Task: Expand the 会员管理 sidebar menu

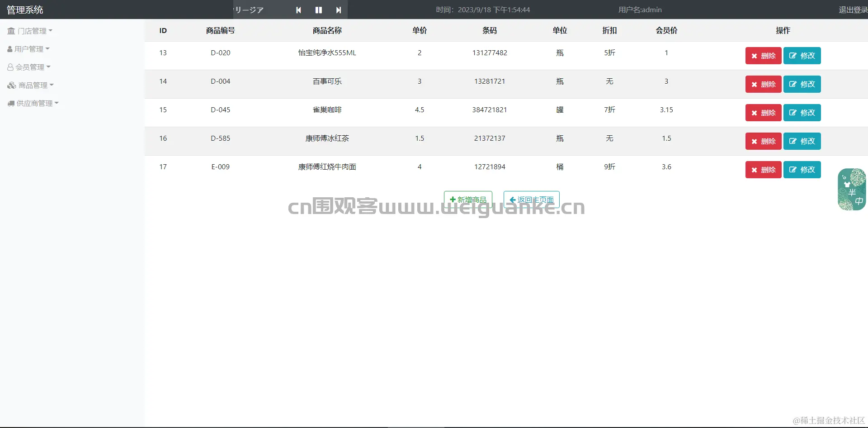Action: tap(29, 67)
